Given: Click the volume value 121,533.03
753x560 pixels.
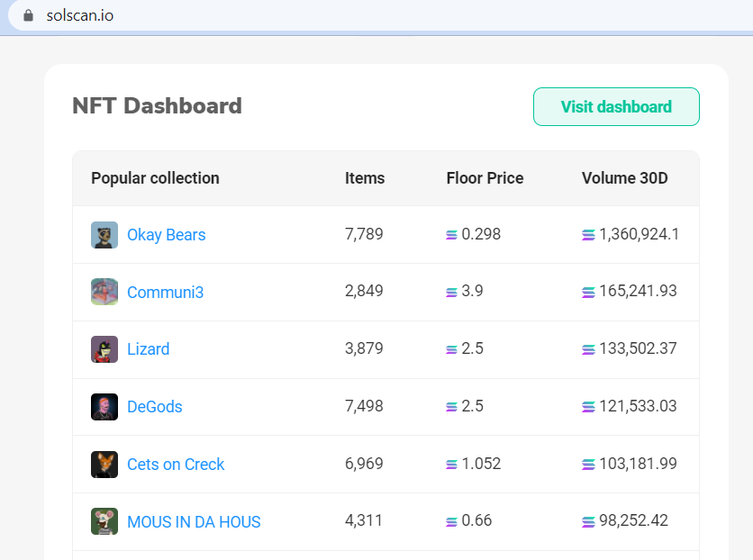Looking at the screenshot, I should [639, 406].
